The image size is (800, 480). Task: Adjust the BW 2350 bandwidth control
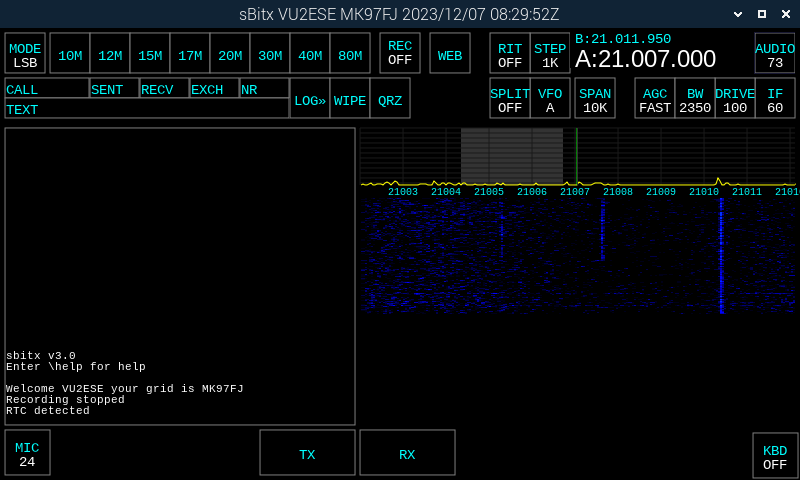pos(695,98)
